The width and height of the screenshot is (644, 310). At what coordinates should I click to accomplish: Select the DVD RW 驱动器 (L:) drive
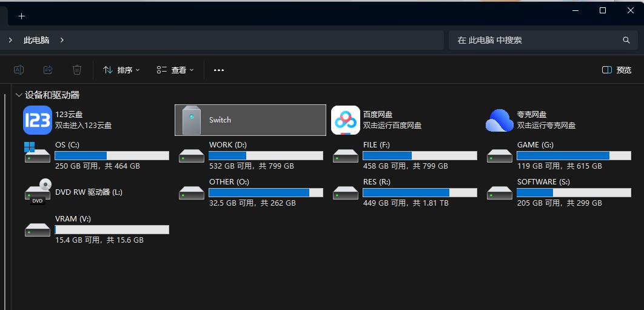pyautogui.click(x=38, y=192)
